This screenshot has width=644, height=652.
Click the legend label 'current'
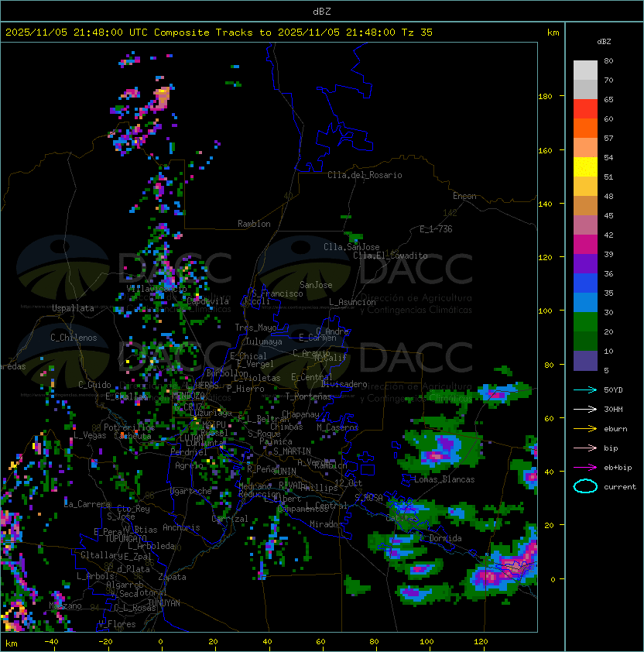620,487
